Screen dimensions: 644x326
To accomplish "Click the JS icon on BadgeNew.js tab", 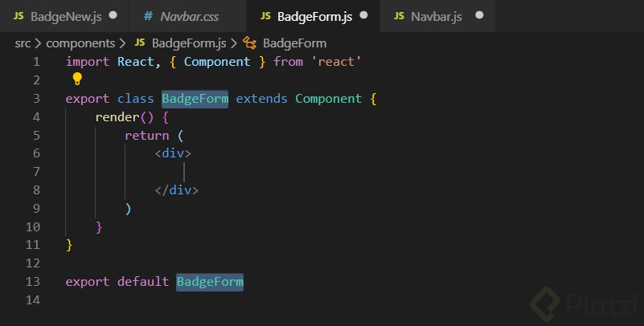I will (18, 16).
